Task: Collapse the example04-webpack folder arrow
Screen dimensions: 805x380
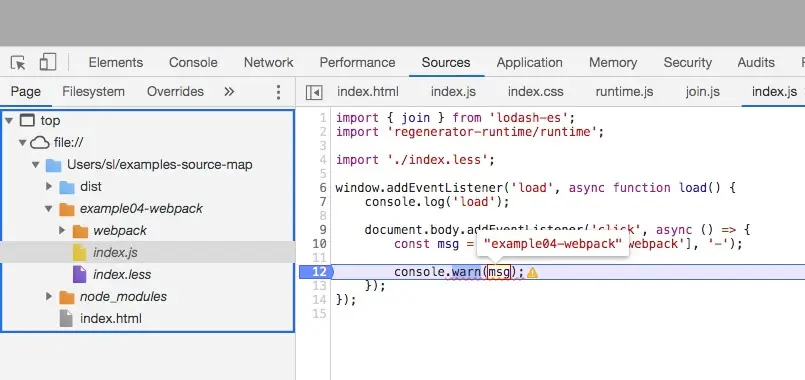Action: tap(49, 209)
